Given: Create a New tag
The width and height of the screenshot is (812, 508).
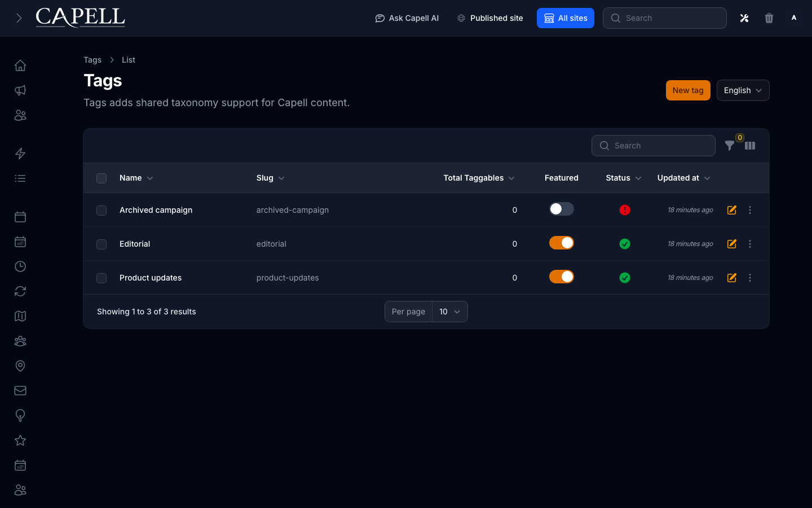Looking at the screenshot, I should tap(688, 90).
